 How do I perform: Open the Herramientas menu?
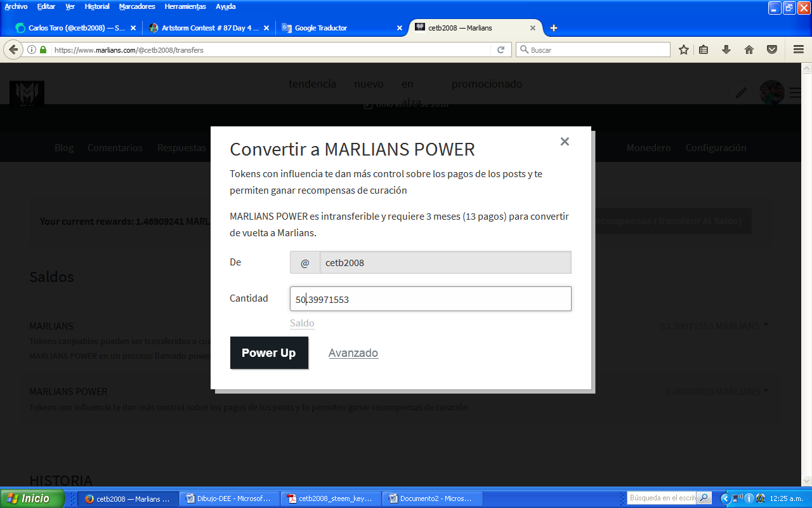tap(185, 6)
